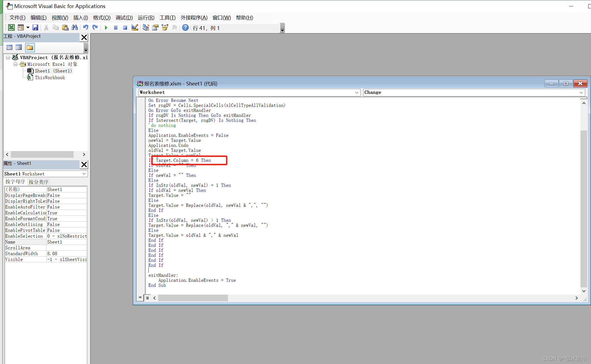591x364 pixels.
Task: Click the Find binoculars icon
Action: (75, 27)
